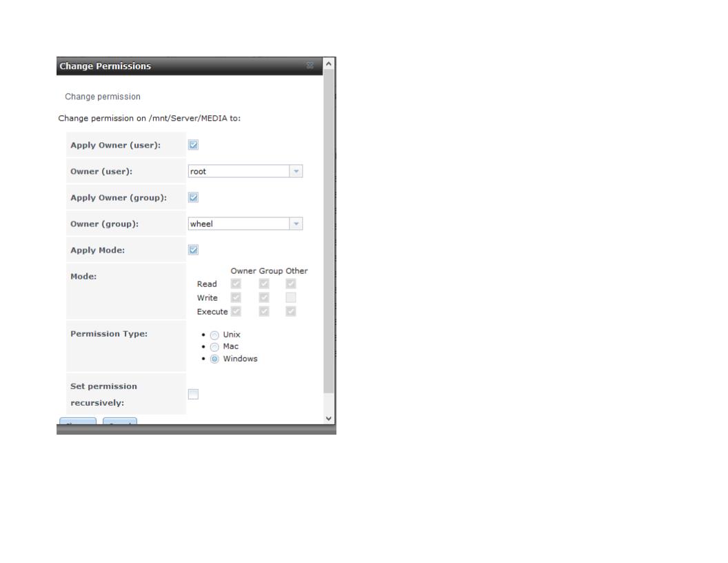Enable Set permission recursively checkbox
Viewport: 728px width, 563px height.
tap(193, 395)
